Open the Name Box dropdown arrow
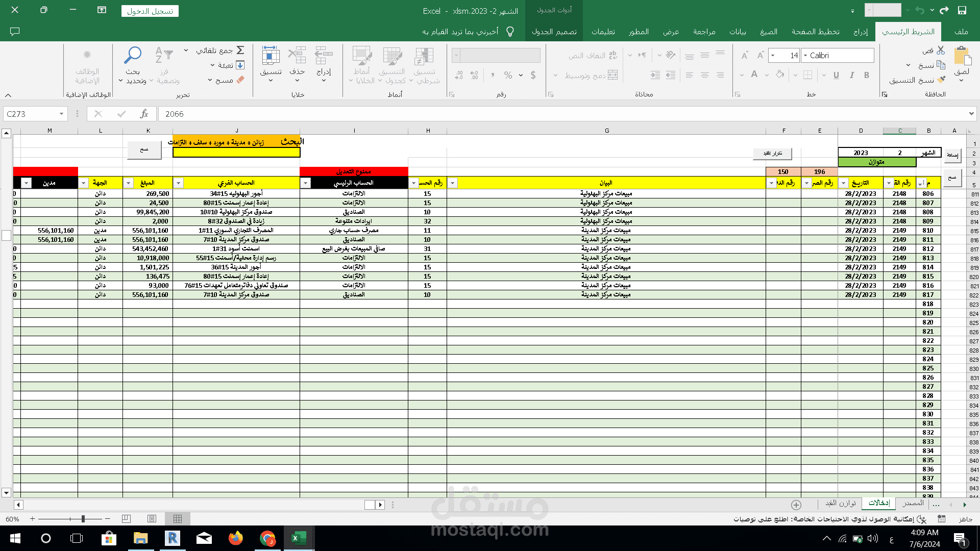Viewport: 980px width, 551px height. point(61,114)
